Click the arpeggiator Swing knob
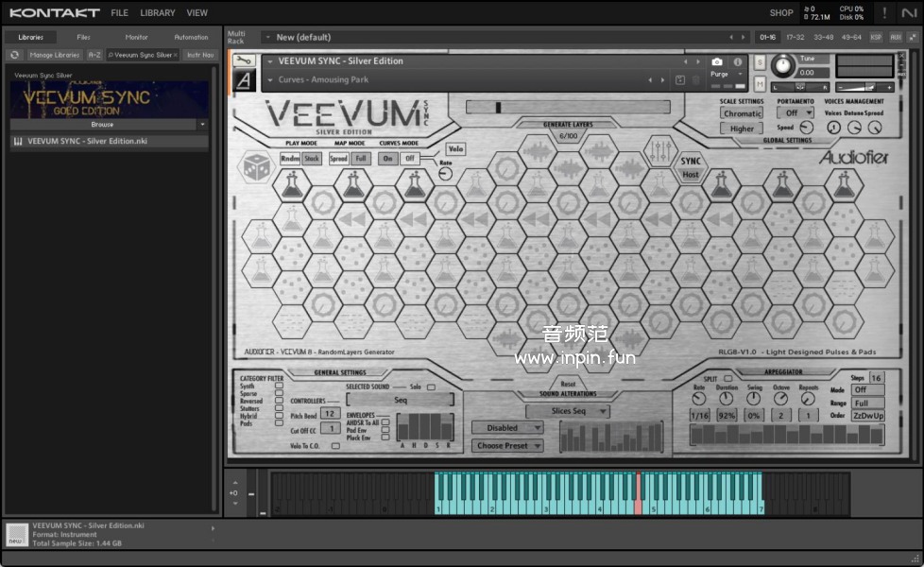 (x=754, y=399)
